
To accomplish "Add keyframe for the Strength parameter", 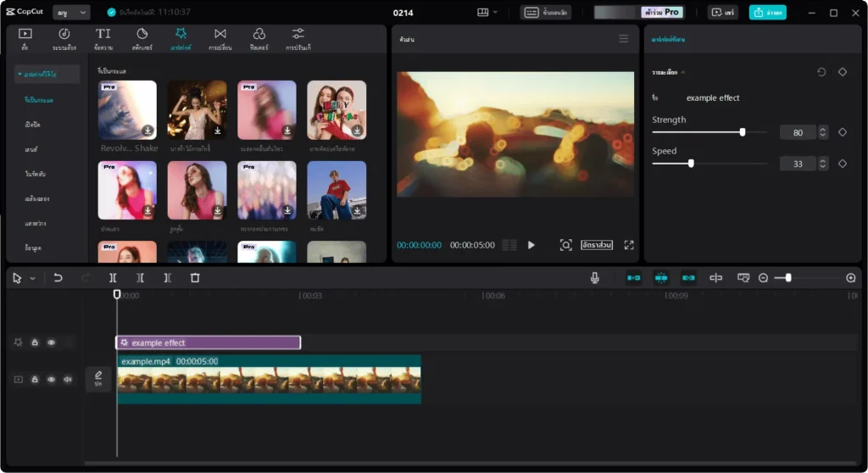I will pyautogui.click(x=843, y=132).
